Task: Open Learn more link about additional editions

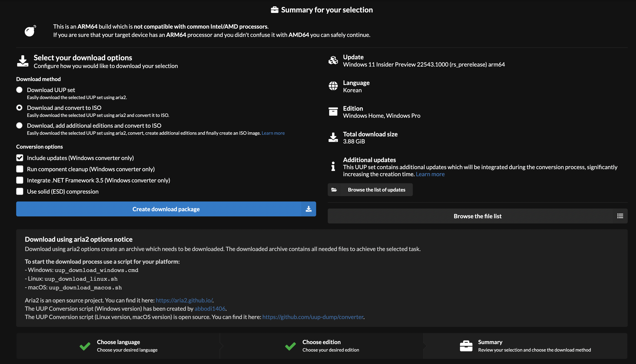Action: (x=273, y=133)
